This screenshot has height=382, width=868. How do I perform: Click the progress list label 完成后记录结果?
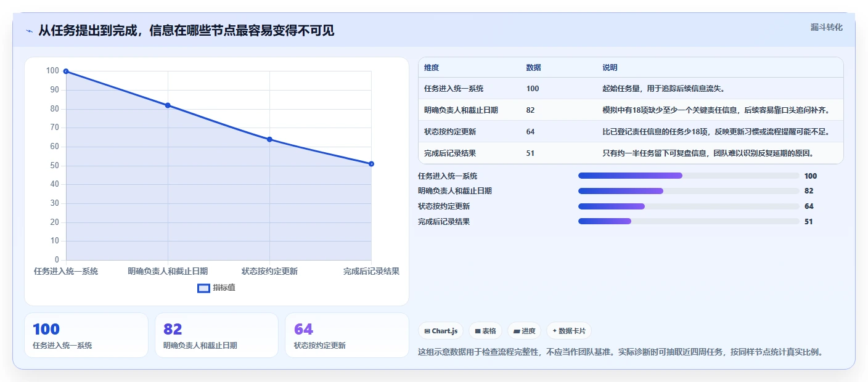[x=444, y=222]
